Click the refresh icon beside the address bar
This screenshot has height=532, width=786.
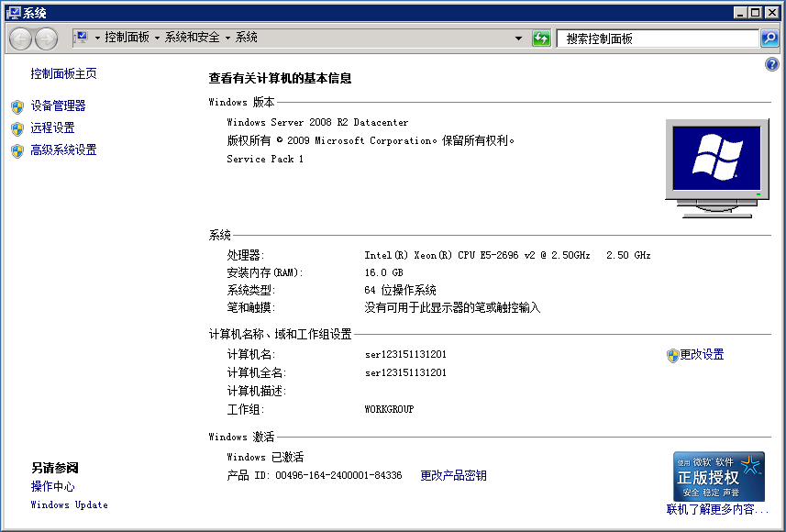(541, 39)
